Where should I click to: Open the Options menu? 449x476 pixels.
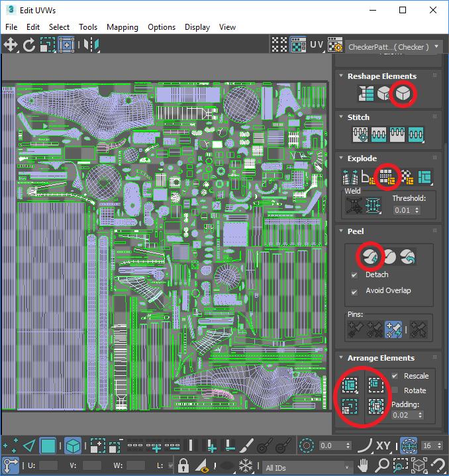coord(162,27)
